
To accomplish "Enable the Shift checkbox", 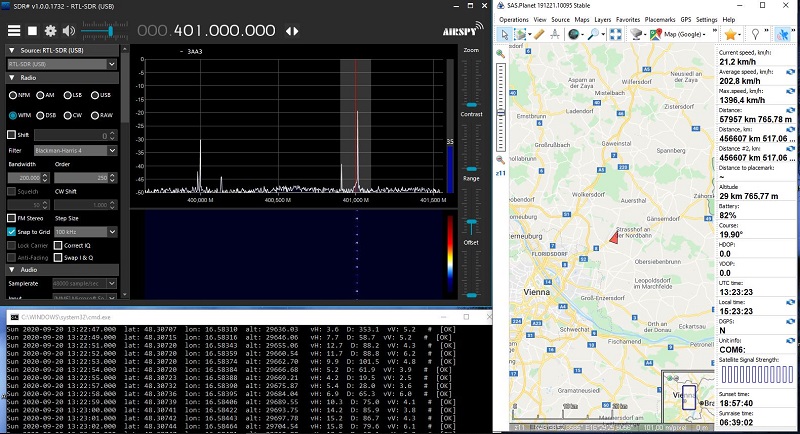I will [11, 135].
